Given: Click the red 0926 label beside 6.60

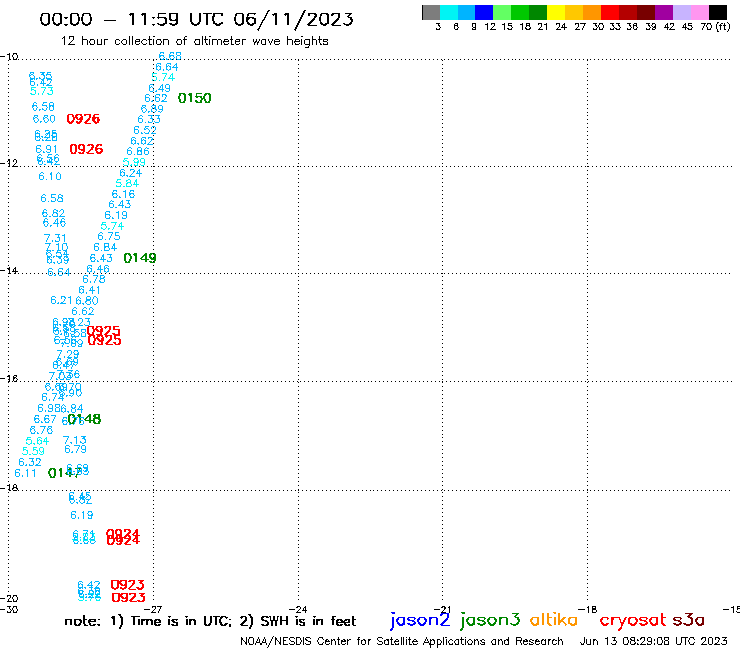Looking at the screenshot, I should pos(83,119).
